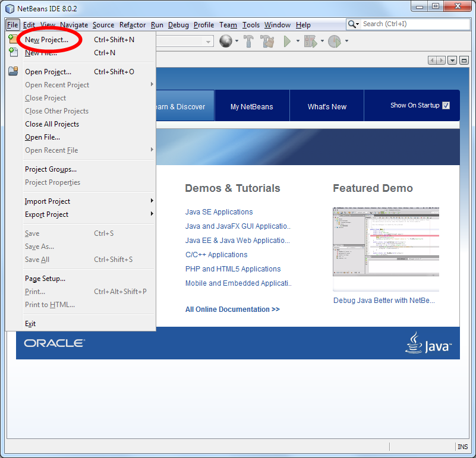Uncheck the Show On Startup checkbox
The image size is (476, 458).
[446, 106]
